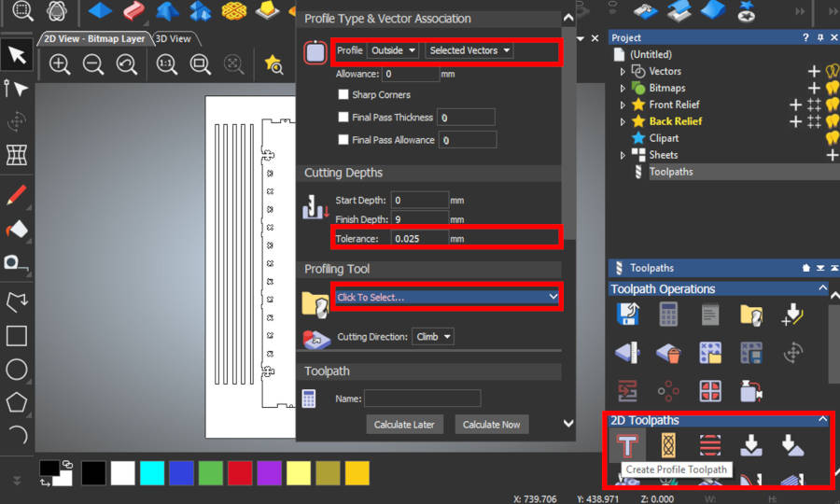Pick the purple color swatch

tap(269, 473)
